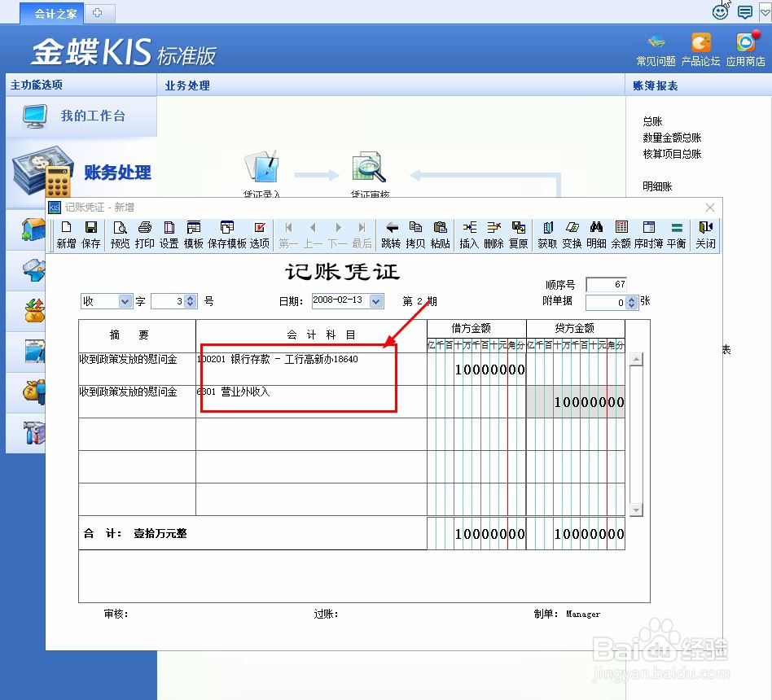Image resolution: width=772 pixels, height=700 pixels.
Task: Go to first voucher with 第一 icon
Action: coord(288,234)
